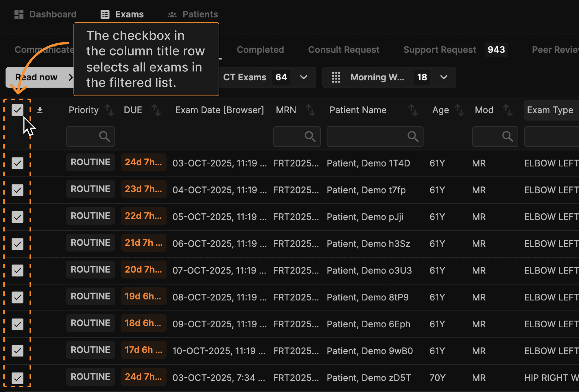Sort by DUE column arrows
Viewport: 579px width, 392px height.
(156, 110)
